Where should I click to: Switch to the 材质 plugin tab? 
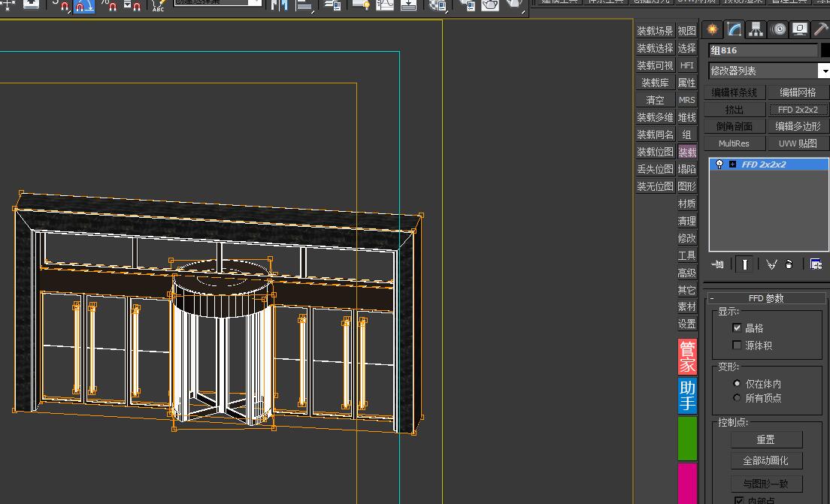(x=687, y=204)
